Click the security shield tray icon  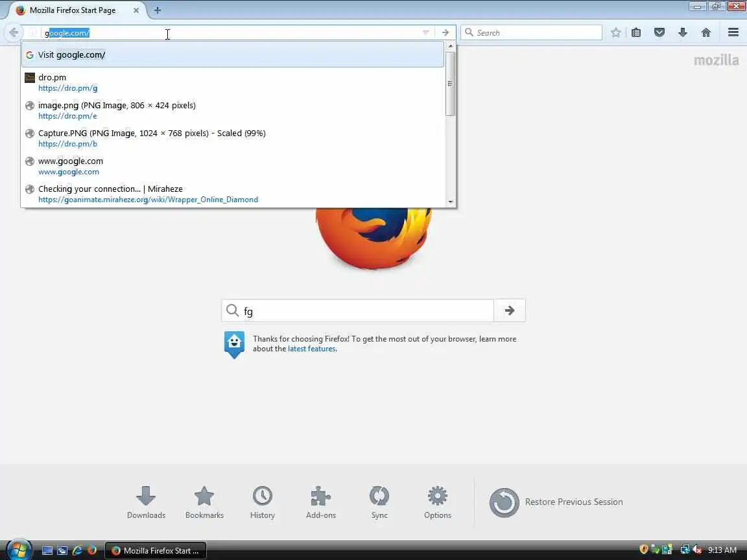[x=644, y=550]
